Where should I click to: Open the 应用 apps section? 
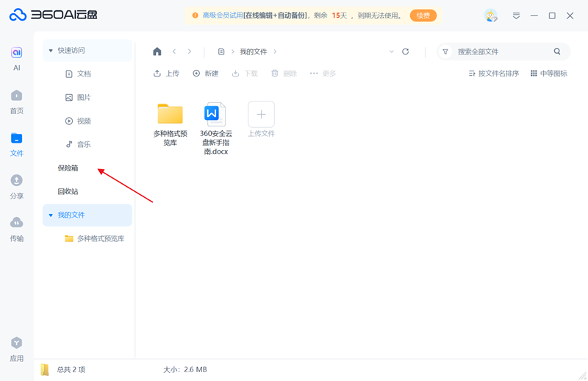(x=16, y=349)
